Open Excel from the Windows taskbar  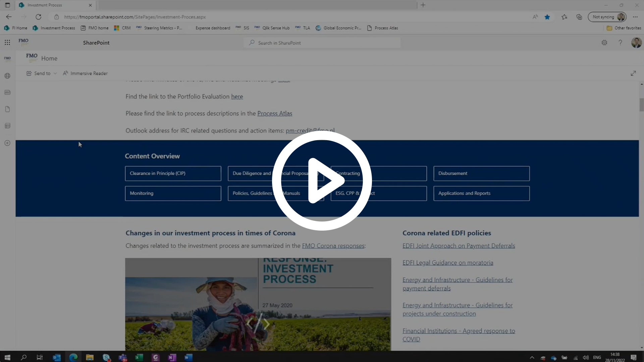pyautogui.click(x=139, y=358)
